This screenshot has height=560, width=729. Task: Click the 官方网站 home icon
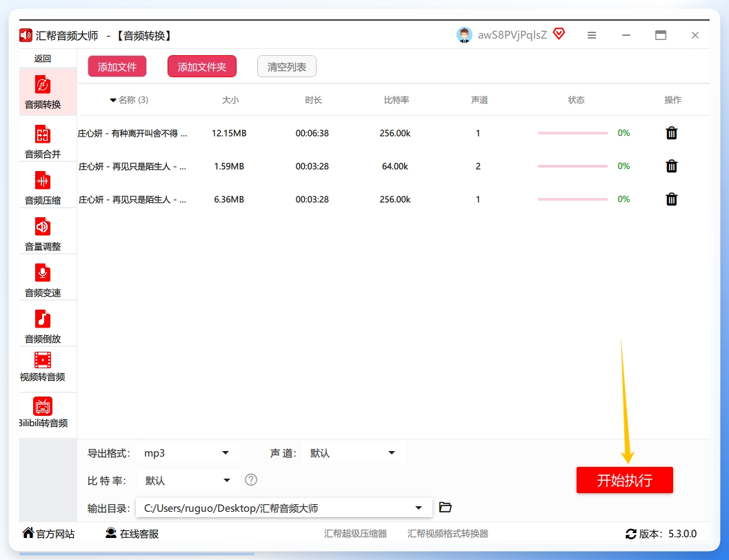pos(28,532)
